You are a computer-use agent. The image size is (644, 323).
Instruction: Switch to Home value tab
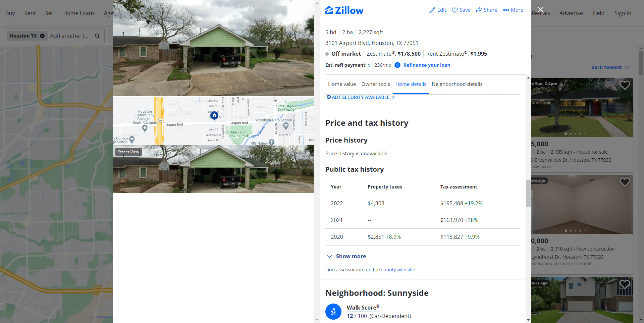pos(342,84)
